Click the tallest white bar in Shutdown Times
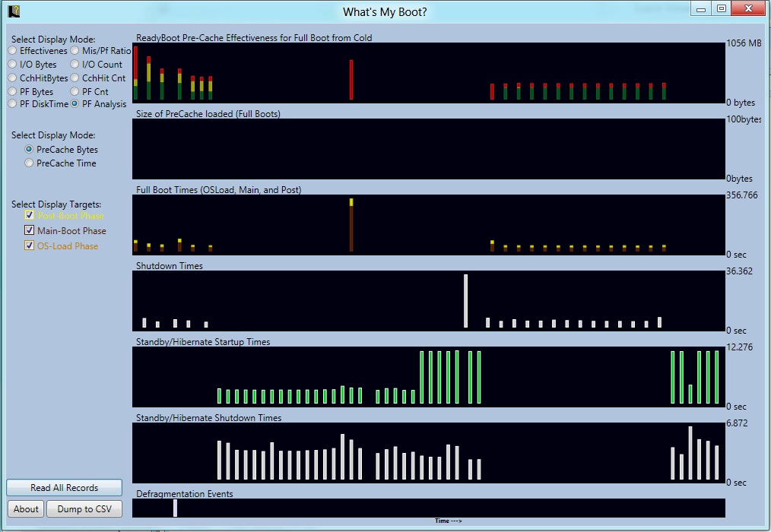771x532 pixels. pyautogui.click(x=465, y=301)
